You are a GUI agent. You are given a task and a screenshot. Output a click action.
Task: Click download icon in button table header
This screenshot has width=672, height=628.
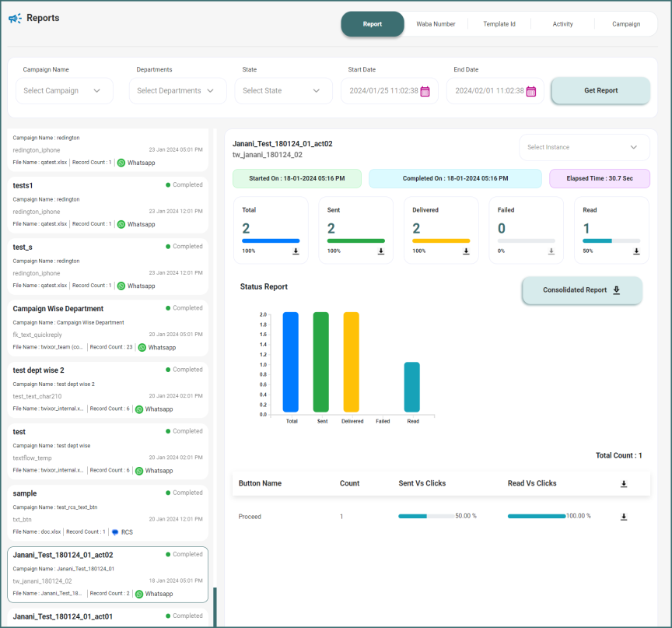coord(624,484)
